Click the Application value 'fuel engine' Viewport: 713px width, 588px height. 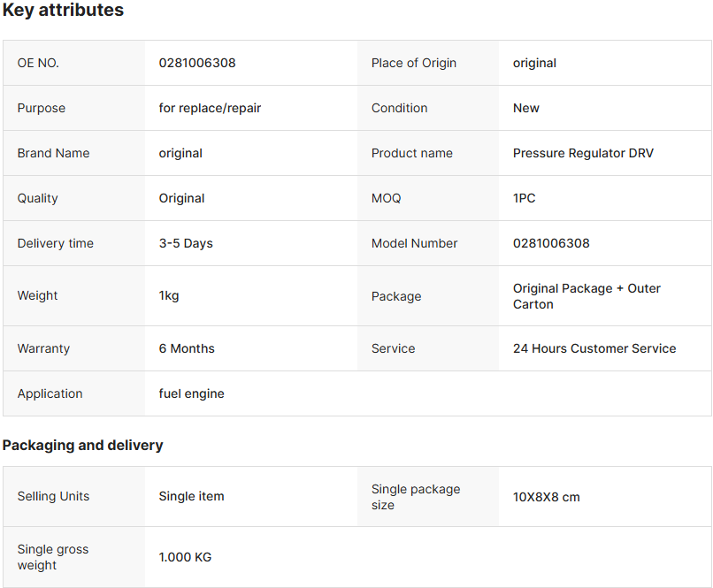(x=191, y=393)
